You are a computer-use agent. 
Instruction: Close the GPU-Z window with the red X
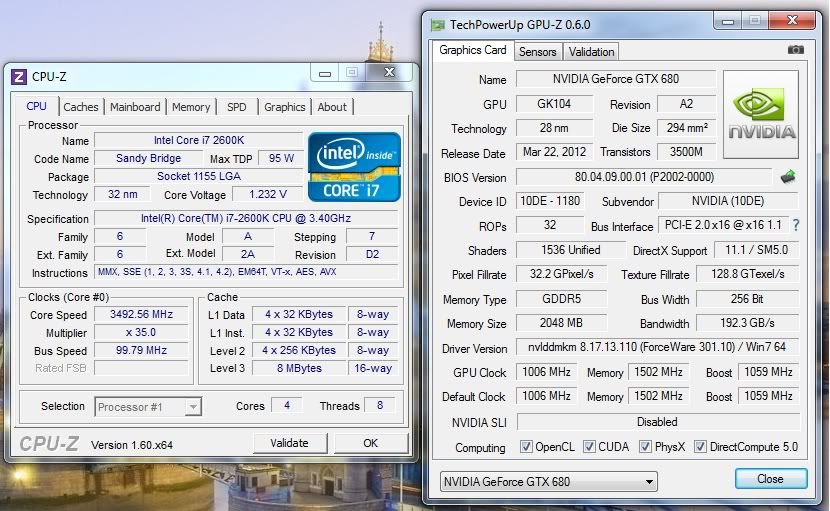(x=792, y=21)
